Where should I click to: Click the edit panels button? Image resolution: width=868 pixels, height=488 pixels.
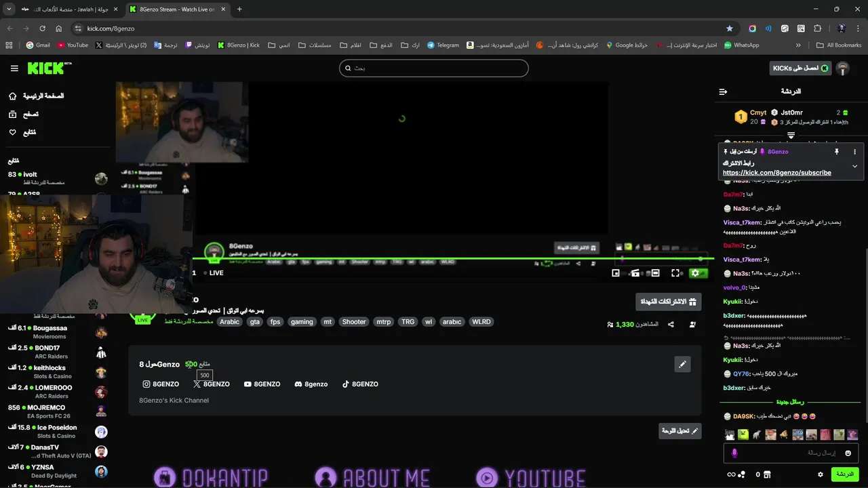click(x=680, y=431)
